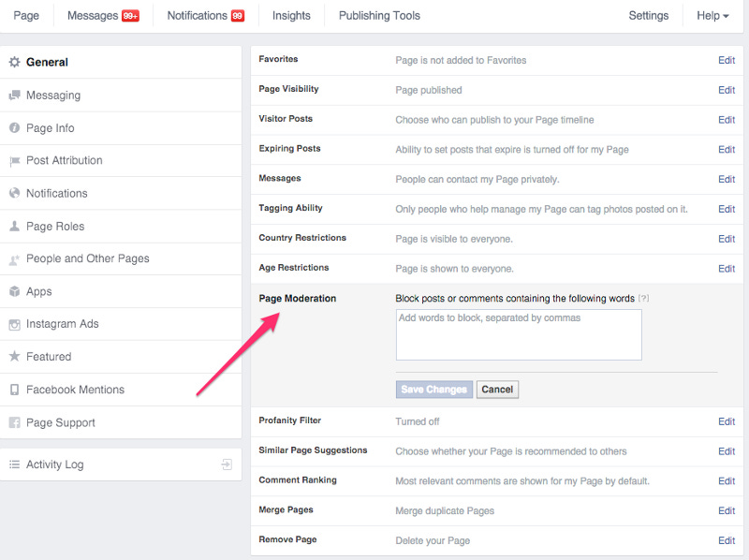Open the Help dropdown menu

click(712, 16)
